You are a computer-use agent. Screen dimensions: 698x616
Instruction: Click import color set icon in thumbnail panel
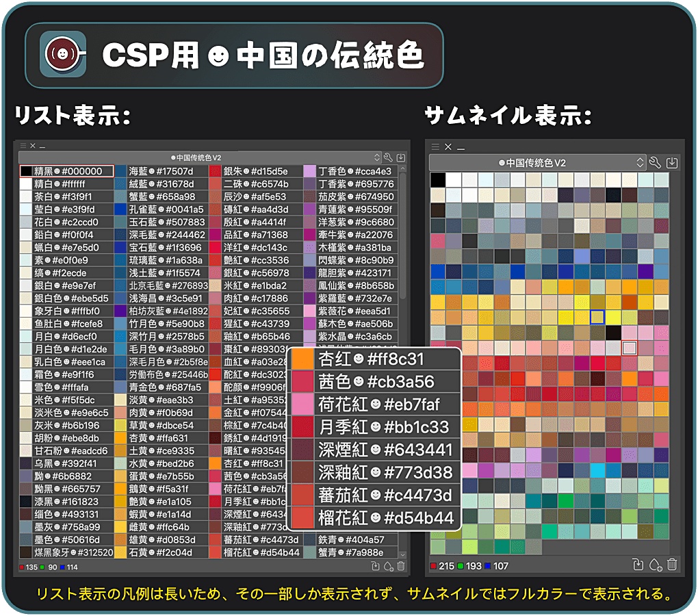[x=672, y=163]
